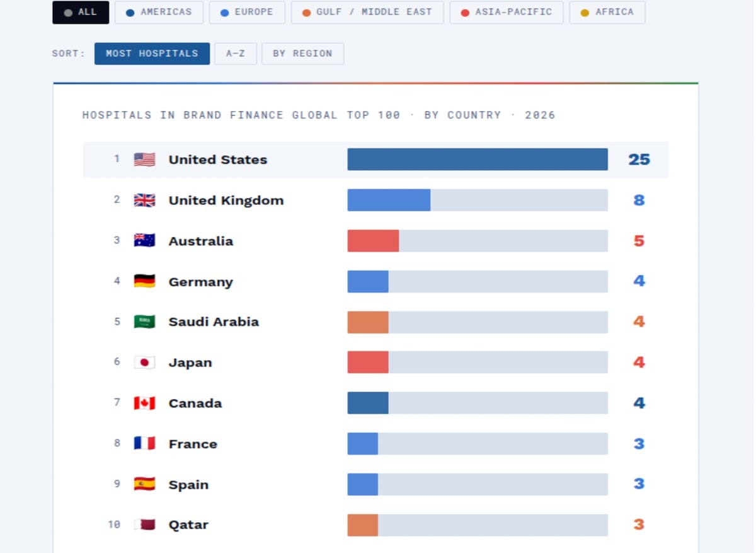Click the MOST HOSPITALS sort option

tap(151, 54)
